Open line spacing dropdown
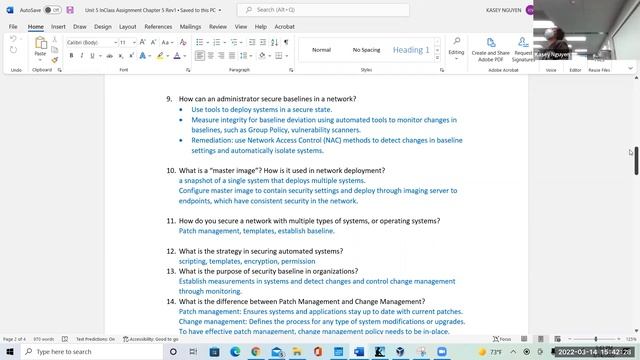This screenshot has height=360, width=640. [246, 56]
